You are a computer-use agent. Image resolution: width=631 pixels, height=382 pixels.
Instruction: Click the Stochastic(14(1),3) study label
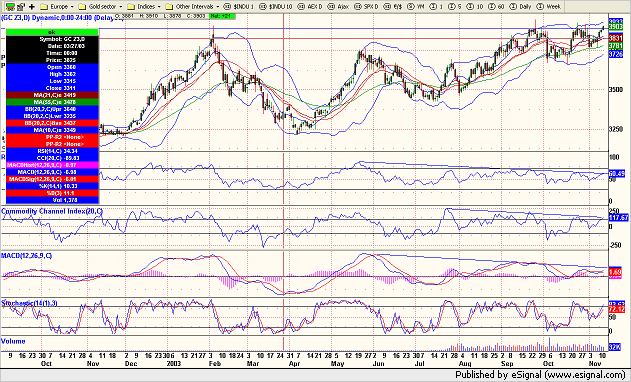pyautogui.click(x=29, y=303)
